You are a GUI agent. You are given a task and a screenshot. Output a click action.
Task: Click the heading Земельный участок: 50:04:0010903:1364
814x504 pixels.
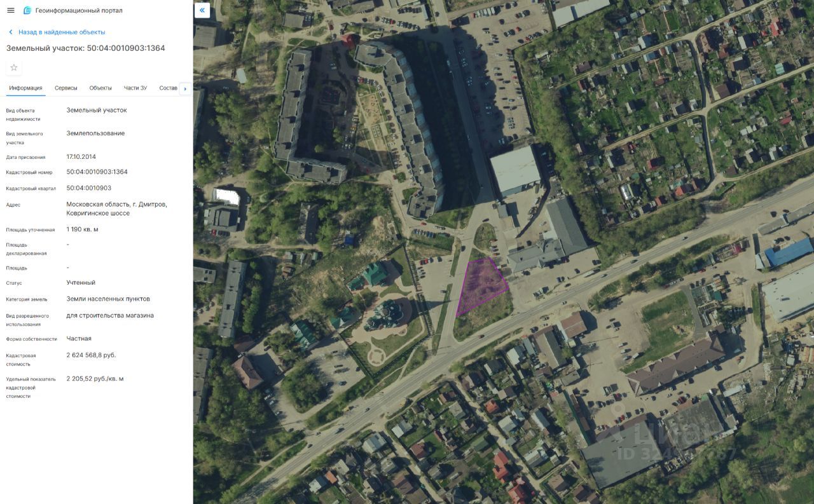(86, 48)
